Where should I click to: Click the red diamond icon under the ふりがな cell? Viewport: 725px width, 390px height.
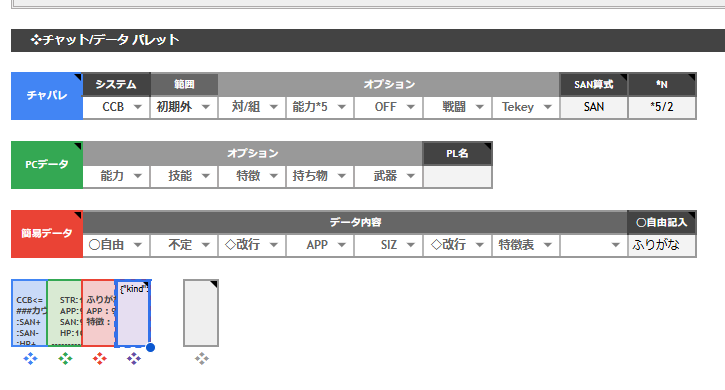(x=99, y=359)
